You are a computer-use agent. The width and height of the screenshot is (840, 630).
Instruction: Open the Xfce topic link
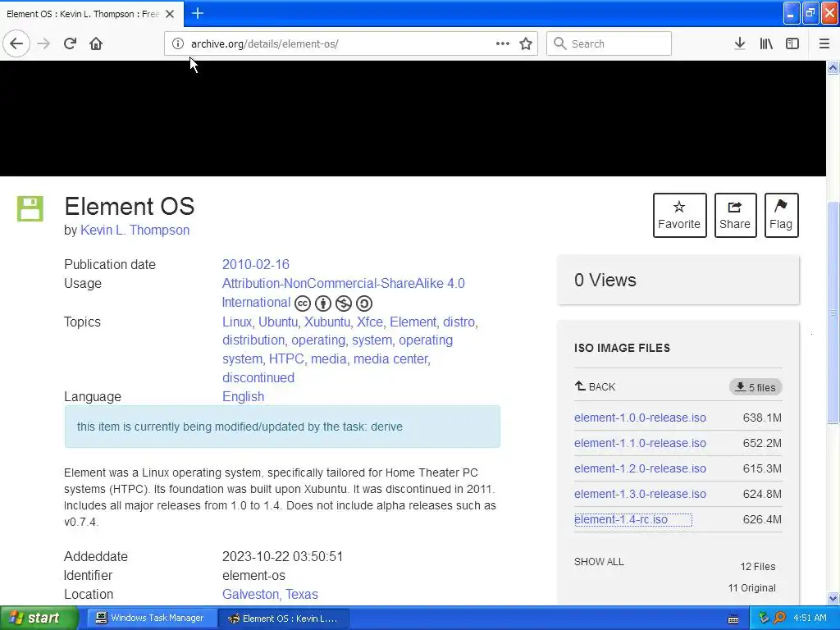tap(370, 322)
